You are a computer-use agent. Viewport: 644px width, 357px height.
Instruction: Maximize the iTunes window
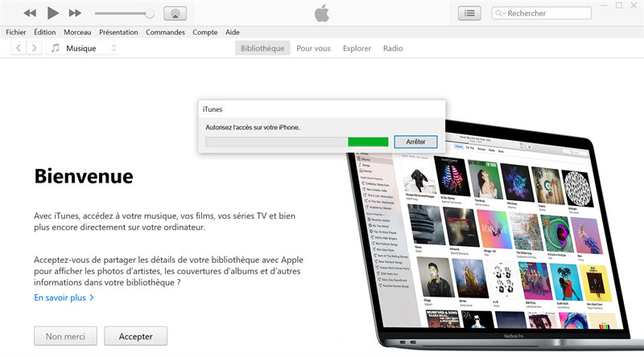click(619, 6)
